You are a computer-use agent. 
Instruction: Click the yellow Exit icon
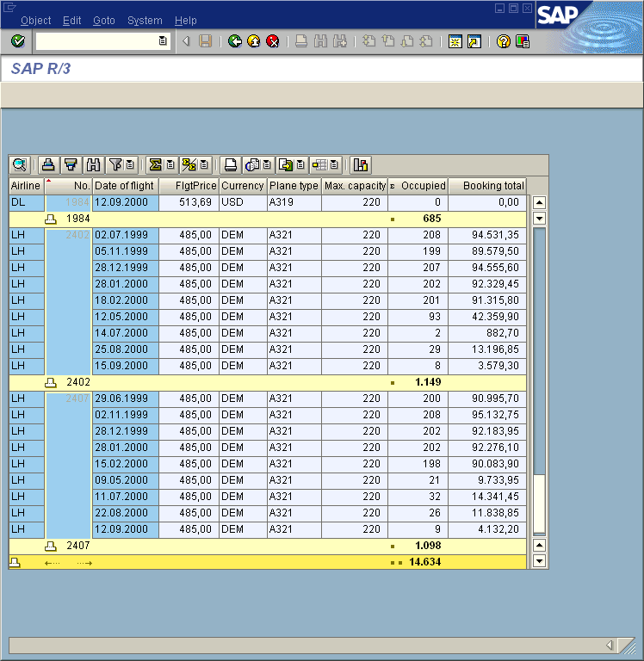[253, 41]
